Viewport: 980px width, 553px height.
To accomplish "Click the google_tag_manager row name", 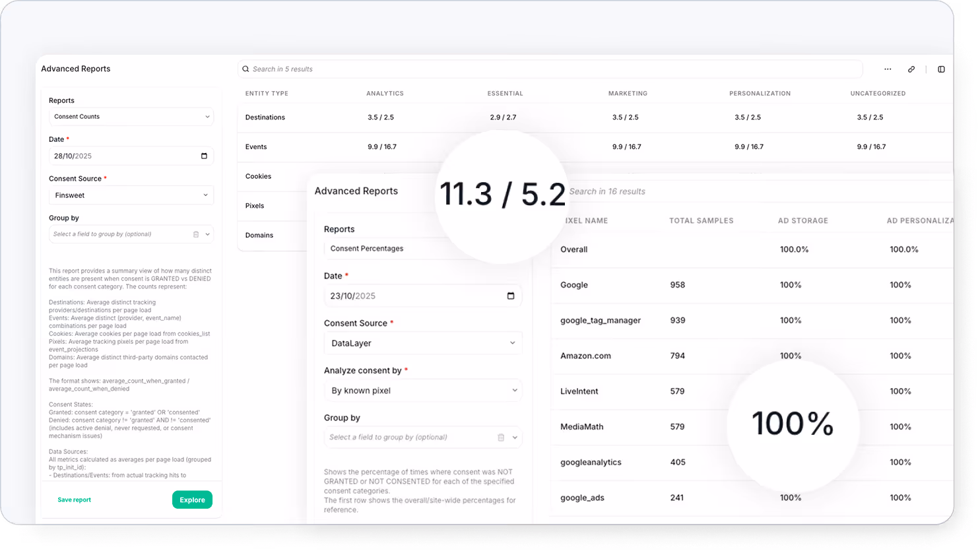I will click(x=601, y=320).
